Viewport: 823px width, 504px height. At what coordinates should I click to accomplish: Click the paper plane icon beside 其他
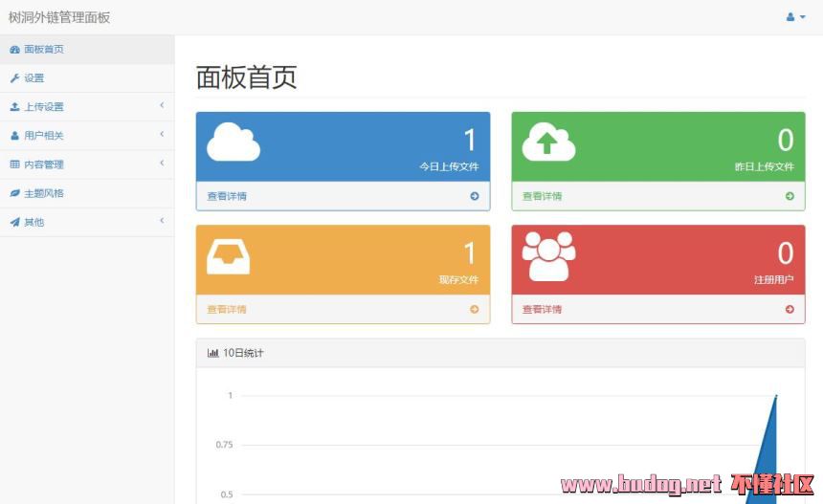(x=14, y=222)
